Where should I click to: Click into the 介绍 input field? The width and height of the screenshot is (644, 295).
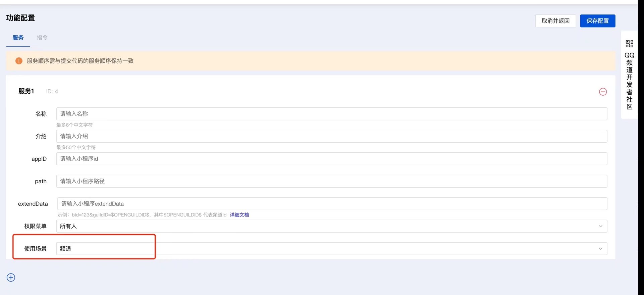tap(331, 136)
